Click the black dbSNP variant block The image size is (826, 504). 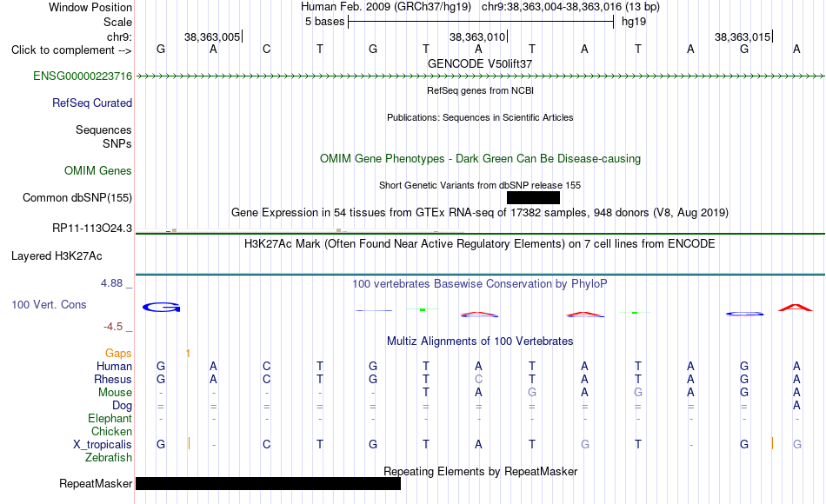click(x=533, y=197)
